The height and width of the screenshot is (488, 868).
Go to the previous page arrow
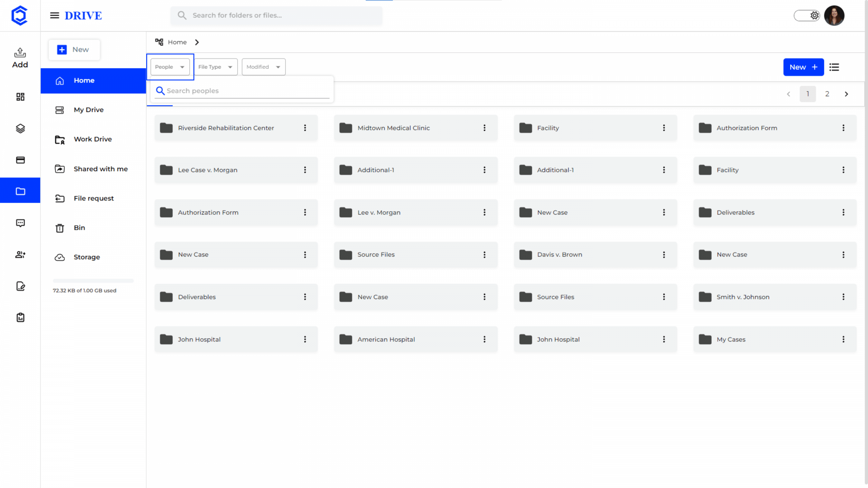tap(788, 94)
